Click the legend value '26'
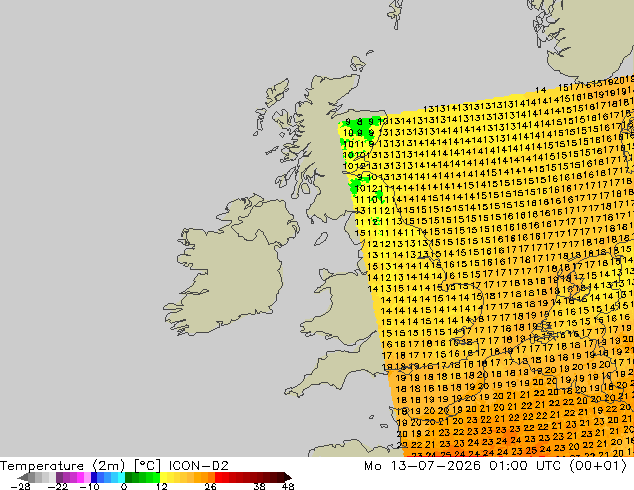Image resolution: width=634 pixels, height=490 pixels. (x=210, y=486)
